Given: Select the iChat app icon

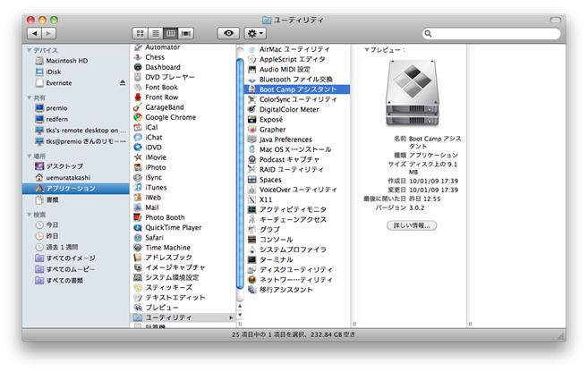Looking at the screenshot, I should pos(138,138).
